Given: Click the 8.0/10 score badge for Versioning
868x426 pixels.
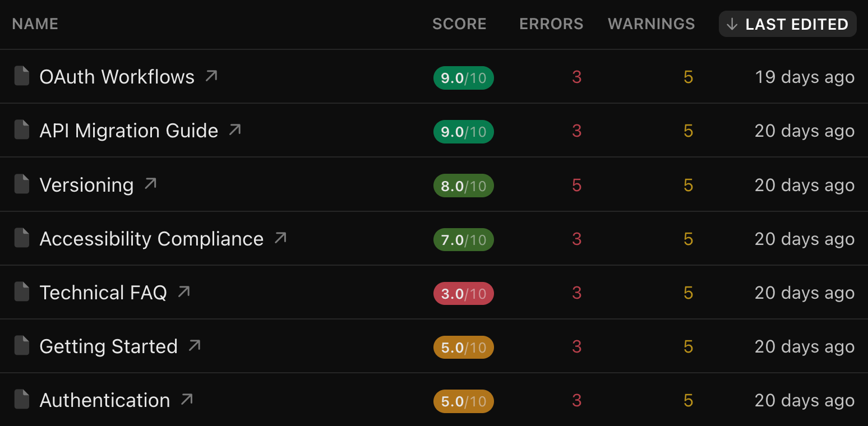Looking at the screenshot, I should click(463, 186).
